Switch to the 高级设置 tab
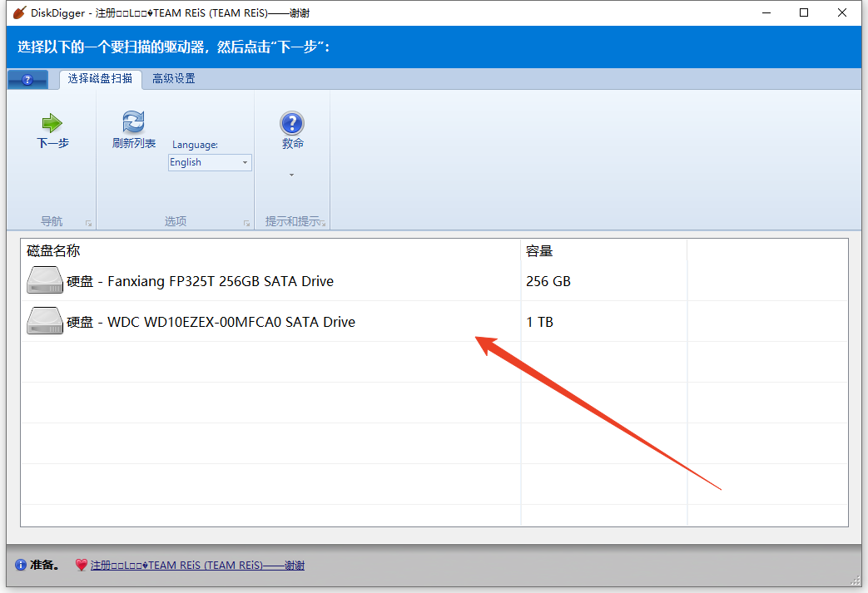 (x=173, y=79)
